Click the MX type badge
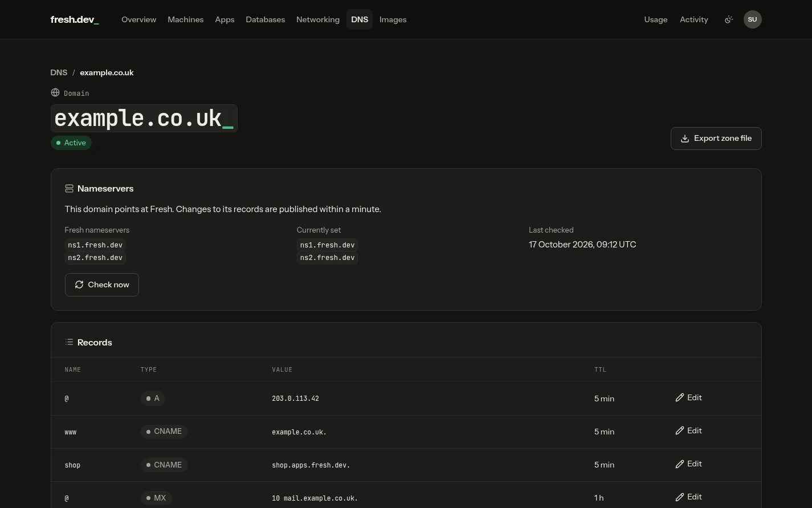This screenshot has height=508, width=812. tap(156, 498)
